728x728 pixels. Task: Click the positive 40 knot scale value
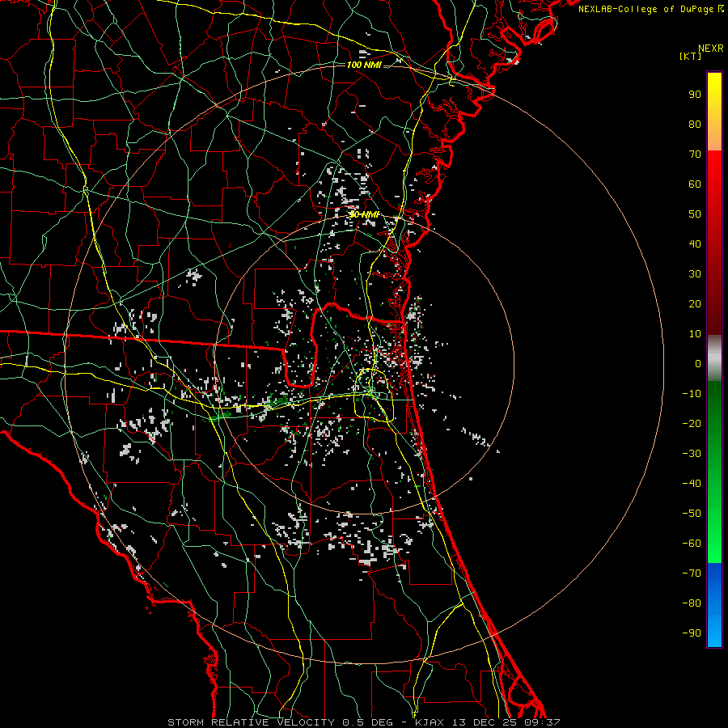coord(695,243)
